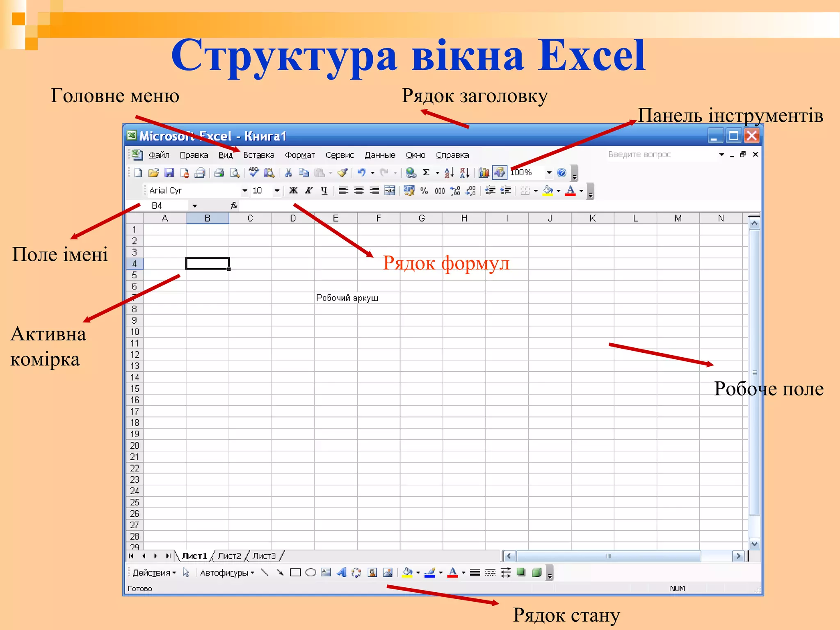This screenshot has height=630, width=840.
Task: Click the fx Insert Function button
Action: 234,205
